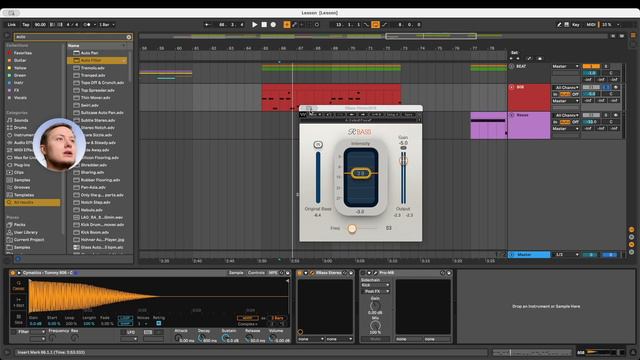640x360 pixels.
Task: Stop playback with the Stop button
Action: (x=264, y=24)
